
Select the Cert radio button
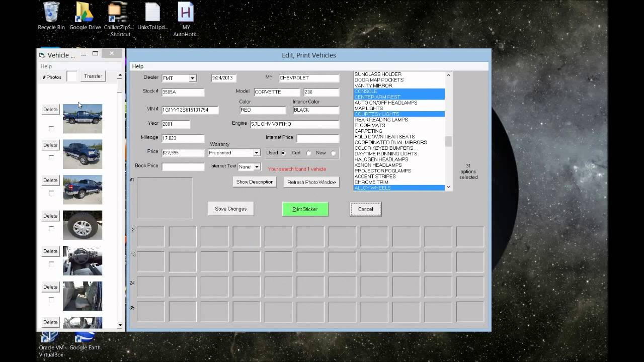tap(308, 153)
